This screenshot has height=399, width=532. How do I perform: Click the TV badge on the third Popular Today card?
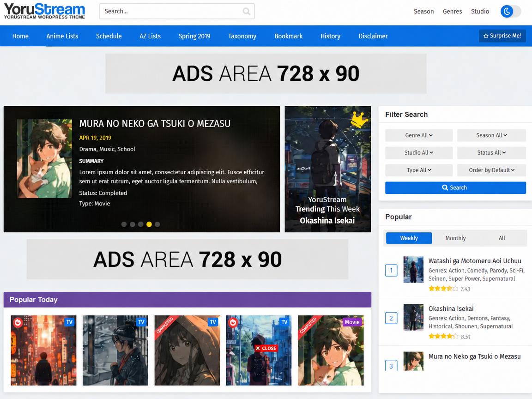(213, 322)
